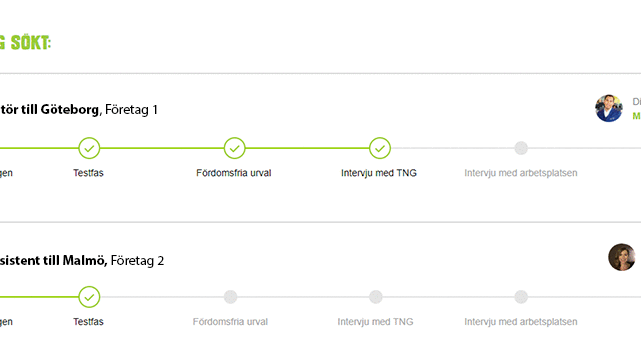Click Fördomsfria urval checkmark in Företag 1

(235, 148)
